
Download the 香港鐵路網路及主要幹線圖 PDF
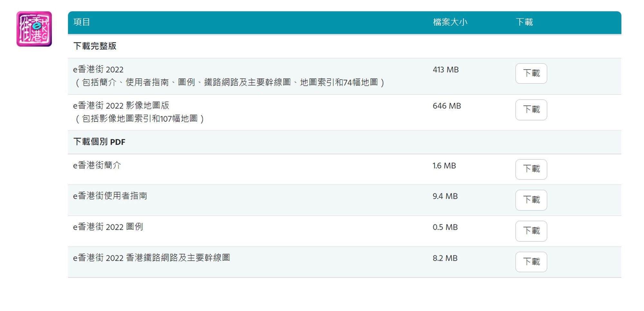coord(531,262)
